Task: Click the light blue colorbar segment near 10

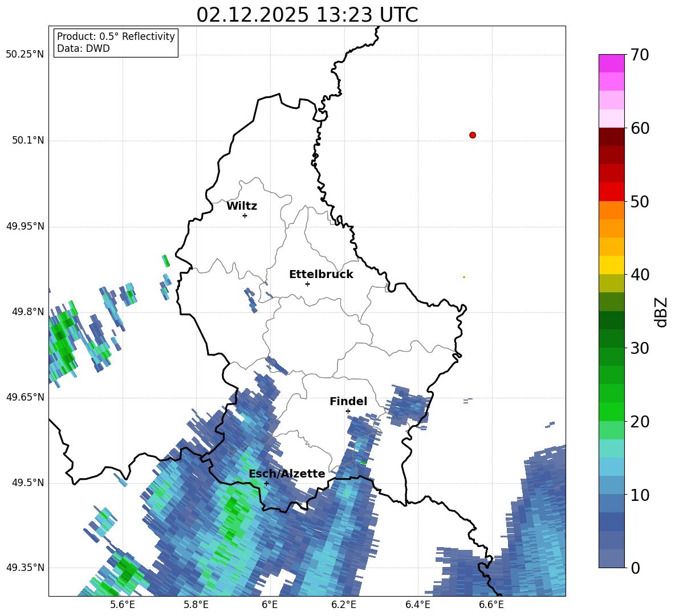Action: tap(611, 486)
